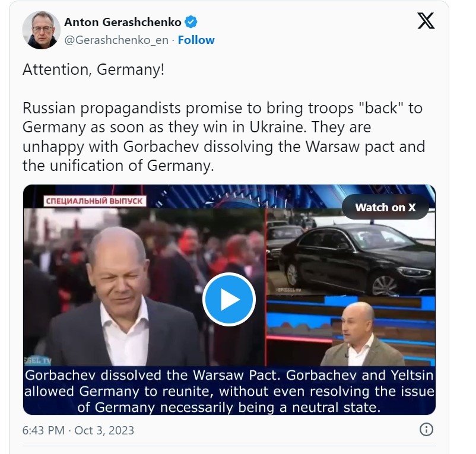Click the @Gerashchenko_en handle
The width and height of the screenshot is (476, 454).
116,40
